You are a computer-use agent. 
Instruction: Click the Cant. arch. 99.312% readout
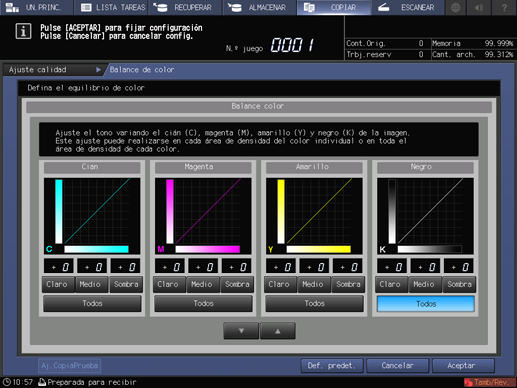pos(473,54)
